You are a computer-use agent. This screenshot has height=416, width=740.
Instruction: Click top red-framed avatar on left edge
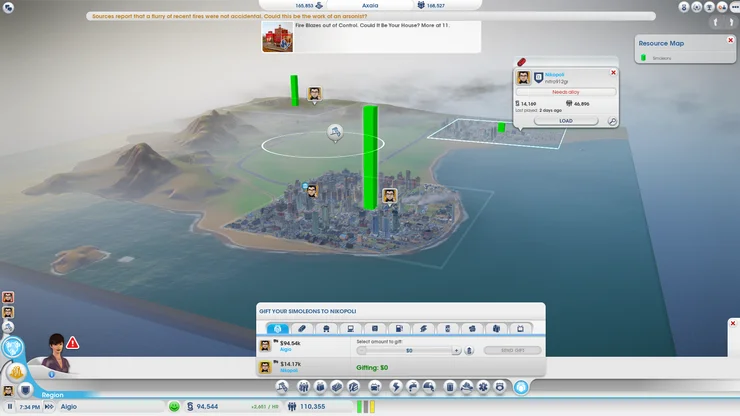click(8, 297)
